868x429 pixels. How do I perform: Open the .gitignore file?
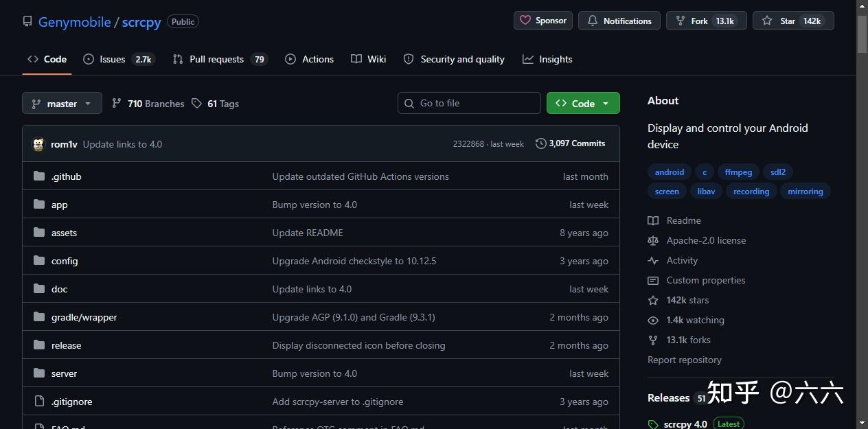coord(71,402)
